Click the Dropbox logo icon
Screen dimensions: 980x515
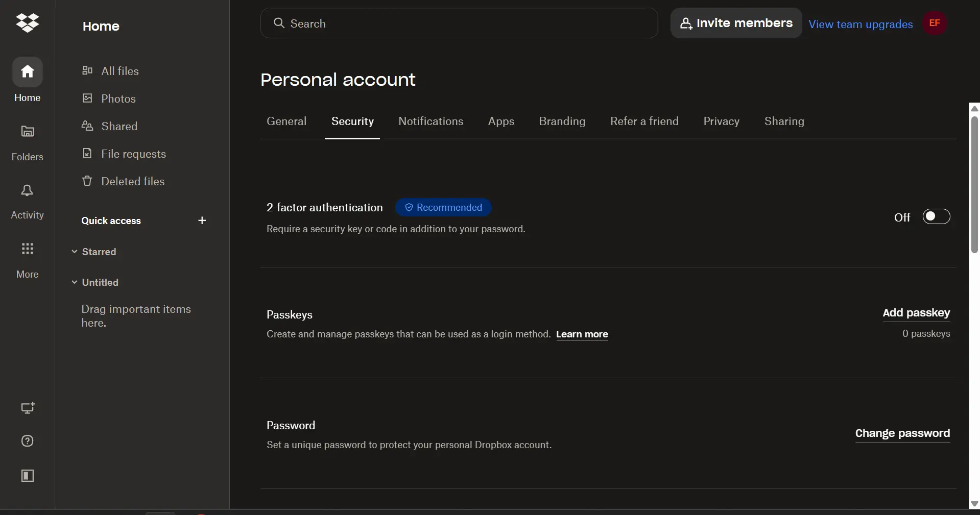click(x=28, y=23)
